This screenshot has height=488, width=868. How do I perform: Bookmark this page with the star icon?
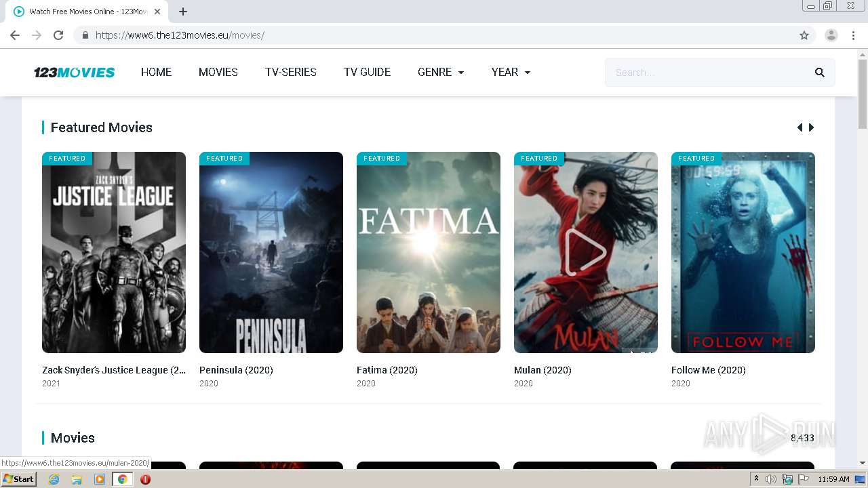pos(804,35)
